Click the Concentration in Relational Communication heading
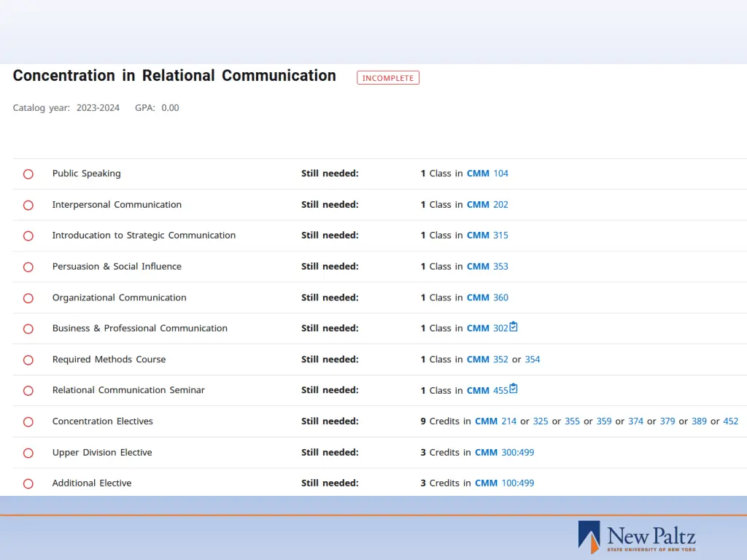747x560 pixels. (174, 76)
